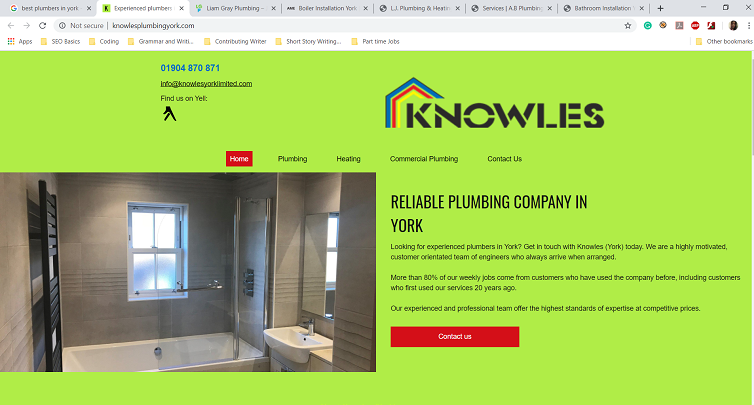
Task: Click the bathroom photo
Action: point(188,272)
